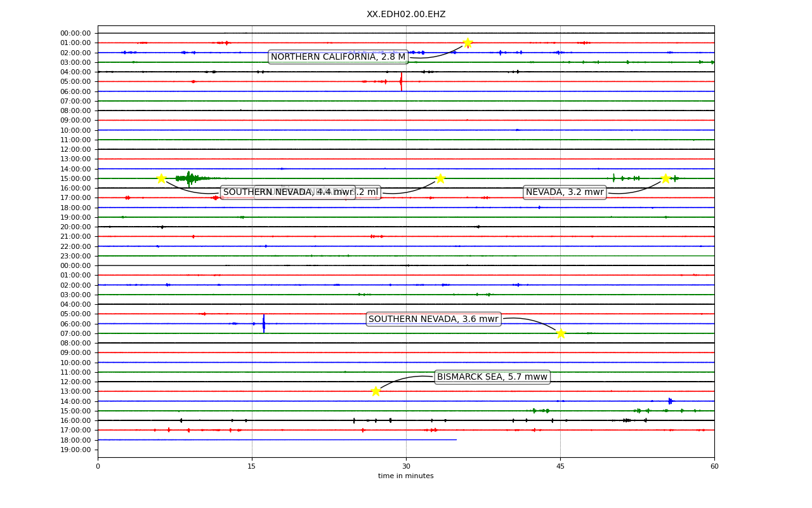Click the Bismarck Sea event star marker
Image resolution: width=812 pixels, height=508 pixels.
point(376,391)
